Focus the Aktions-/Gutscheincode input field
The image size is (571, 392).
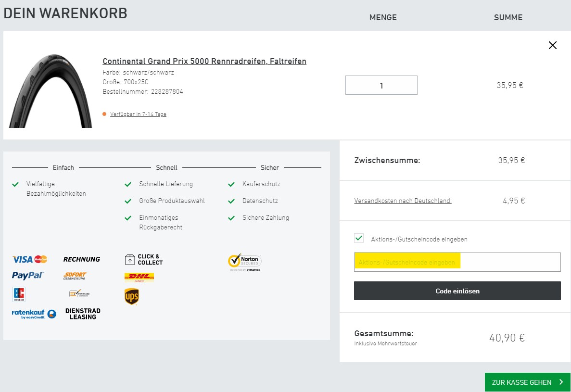(457, 262)
